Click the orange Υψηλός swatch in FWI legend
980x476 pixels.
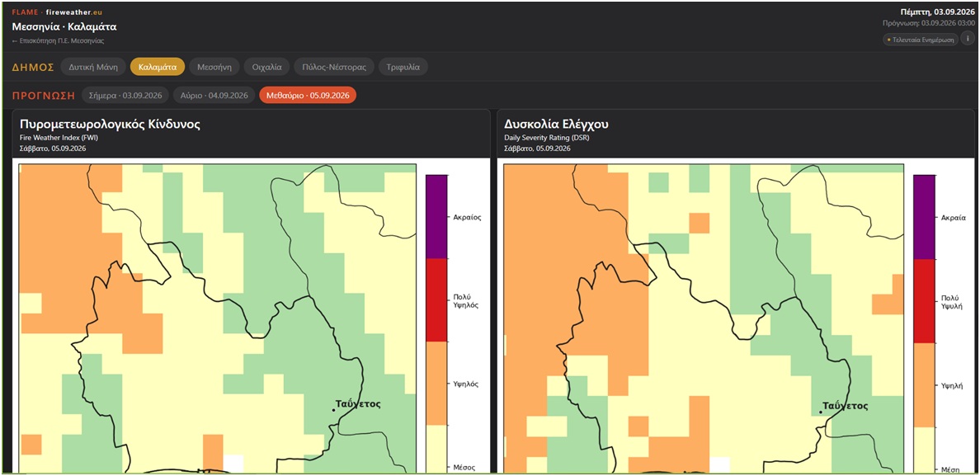pos(436,384)
